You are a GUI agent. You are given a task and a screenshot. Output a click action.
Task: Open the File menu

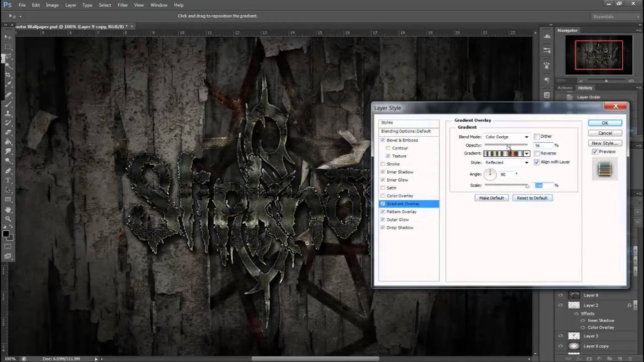click(22, 5)
